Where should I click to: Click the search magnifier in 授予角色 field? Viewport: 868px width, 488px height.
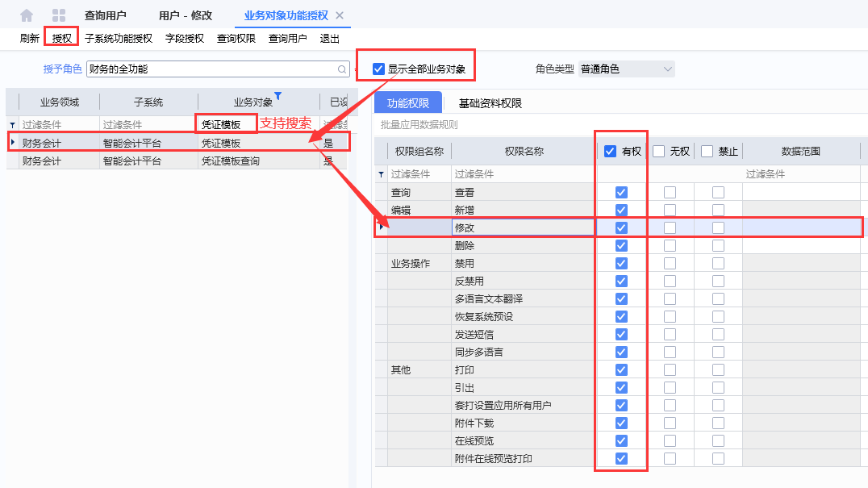pyautogui.click(x=342, y=69)
